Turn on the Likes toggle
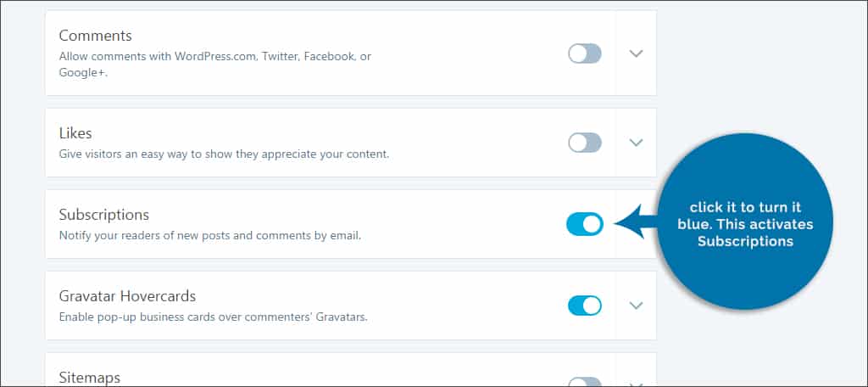Viewport: 868px width, 387px height. (585, 143)
